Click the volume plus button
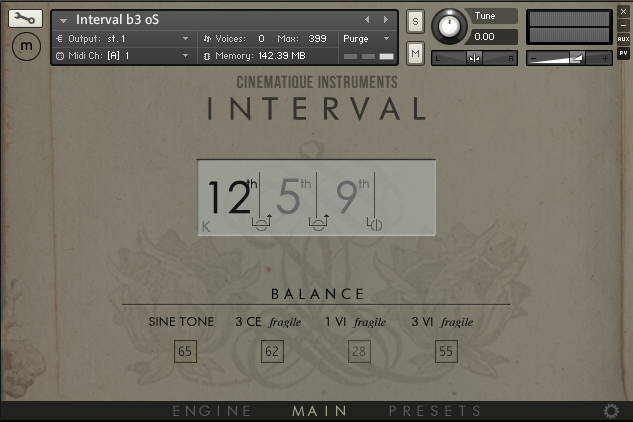Viewport: 633px width, 422px height. click(605, 59)
